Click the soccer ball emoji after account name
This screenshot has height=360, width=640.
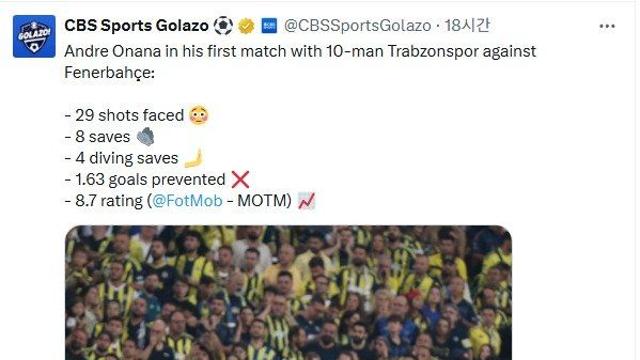(x=223, y=26)
